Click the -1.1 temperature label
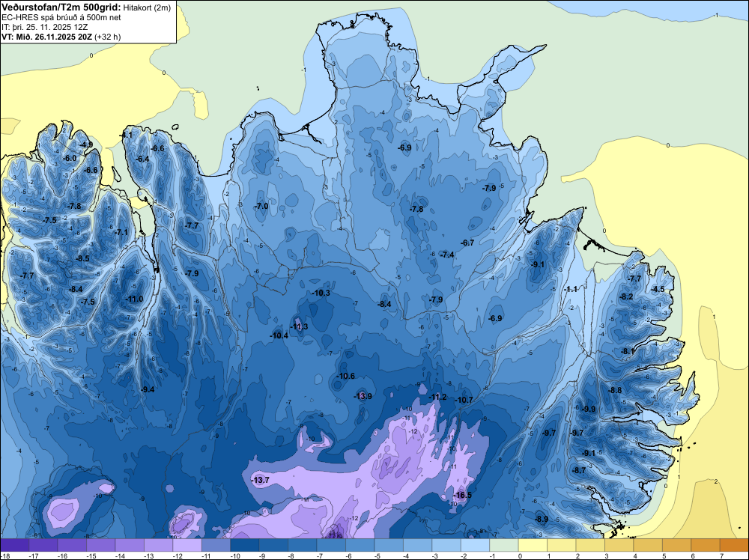Image resolution: width=749 pixels, height=560 pixels. 571,289
